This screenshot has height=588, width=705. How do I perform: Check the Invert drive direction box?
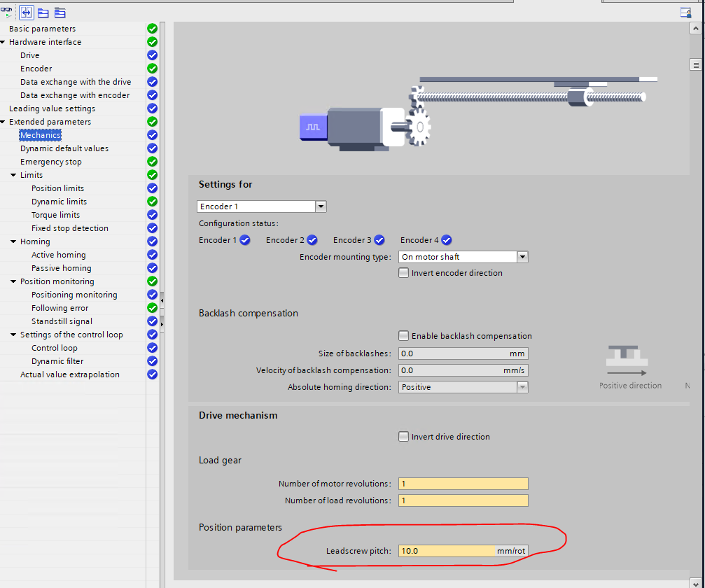403,437
